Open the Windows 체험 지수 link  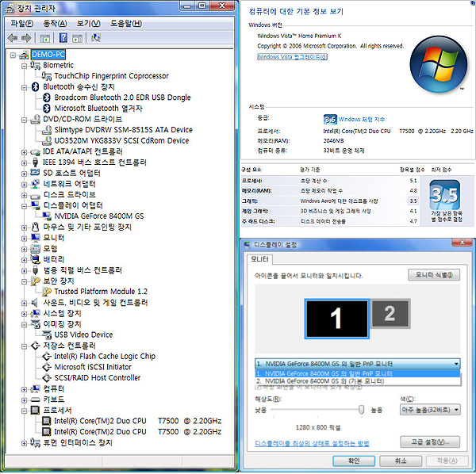tap(362, 119)
